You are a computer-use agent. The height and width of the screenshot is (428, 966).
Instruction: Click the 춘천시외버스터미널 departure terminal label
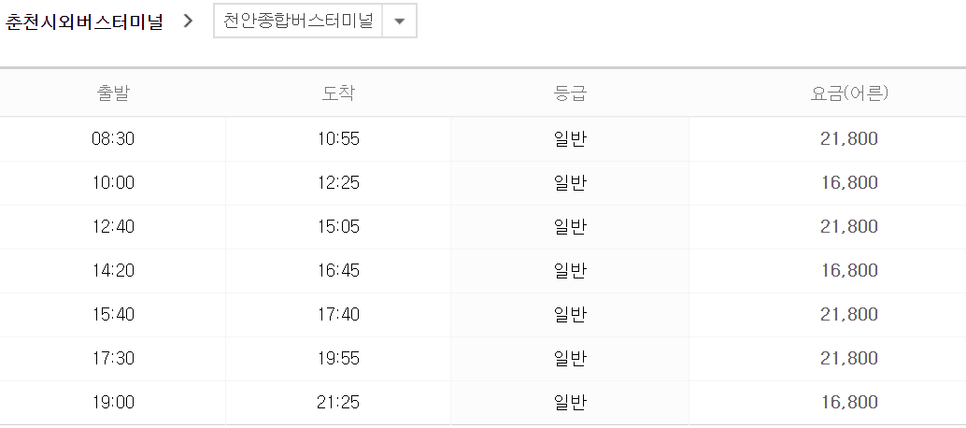click(x=84, y=22)
